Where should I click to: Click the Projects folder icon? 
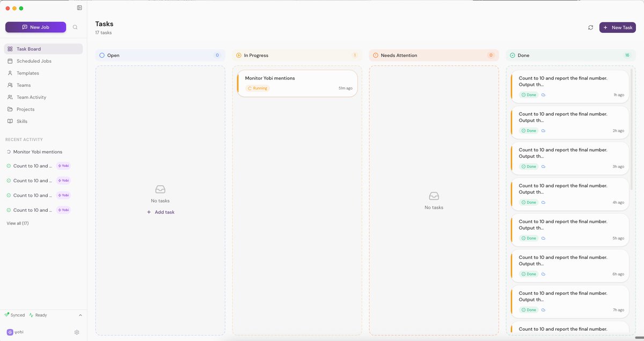click(10, 109)
